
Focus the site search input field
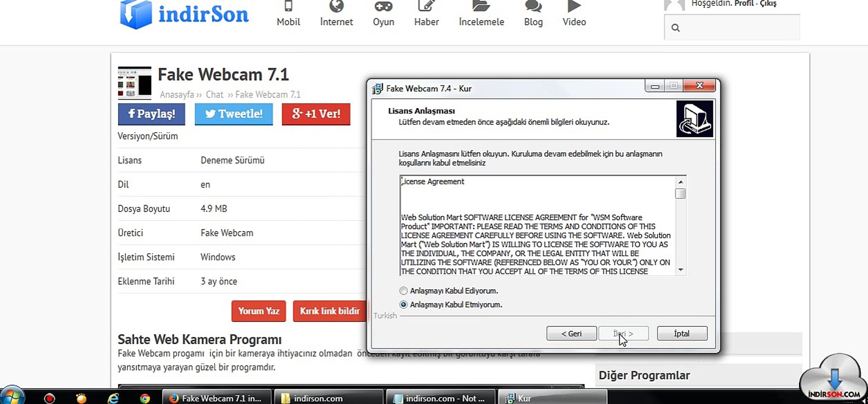click(732, 27)
